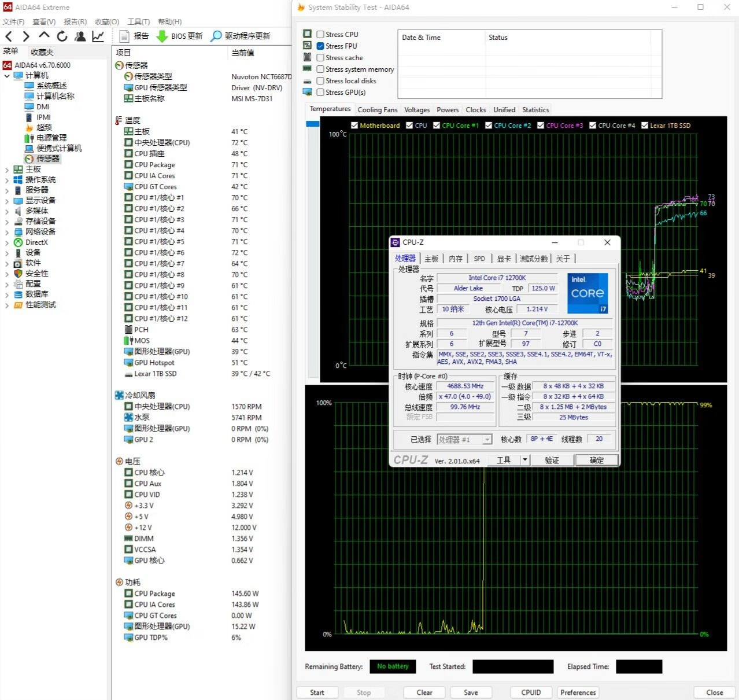The height and width of the screenshot is (700, 739).
Task: Enable Stress local disks checkbox
Action: (320, 81)
